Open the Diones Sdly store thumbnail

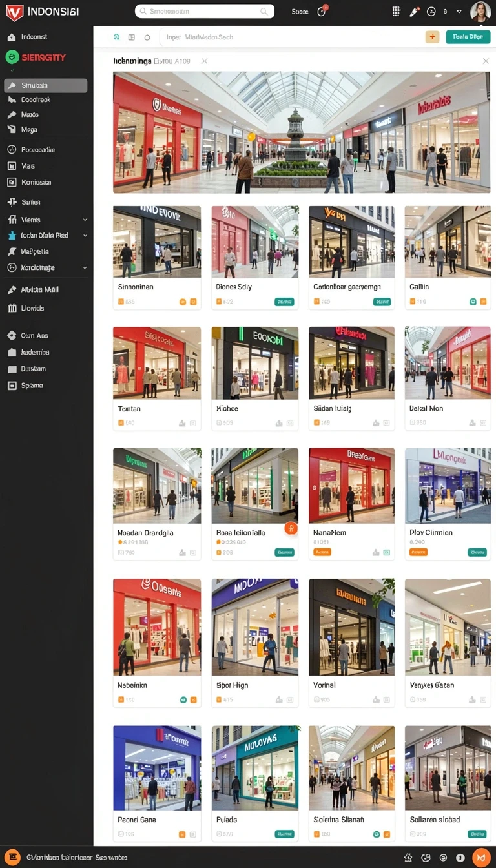(x=255, y=242)
